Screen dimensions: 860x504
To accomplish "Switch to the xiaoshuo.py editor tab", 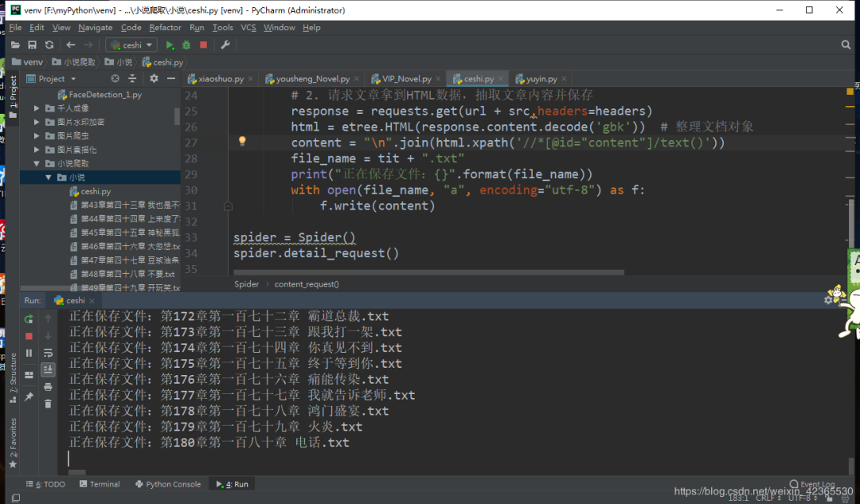I will point(221,79).
